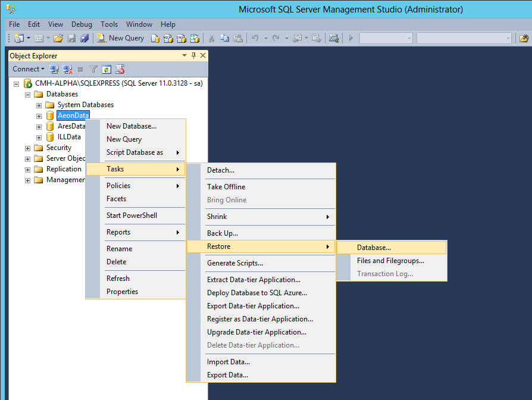The width and height of the screenshot is (532, 400).
Task: Open the Connect dropdown in Object Explorer
Action: pos(28,69)
